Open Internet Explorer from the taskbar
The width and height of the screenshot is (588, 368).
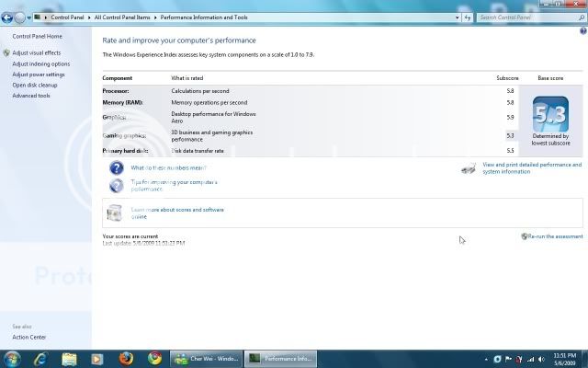coord(42,358)
